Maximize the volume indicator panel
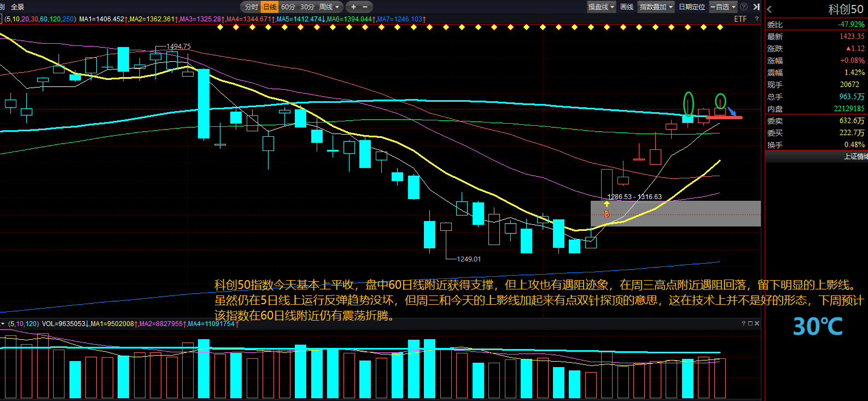The height and width of the screenshot is (401, 868). 750,323
